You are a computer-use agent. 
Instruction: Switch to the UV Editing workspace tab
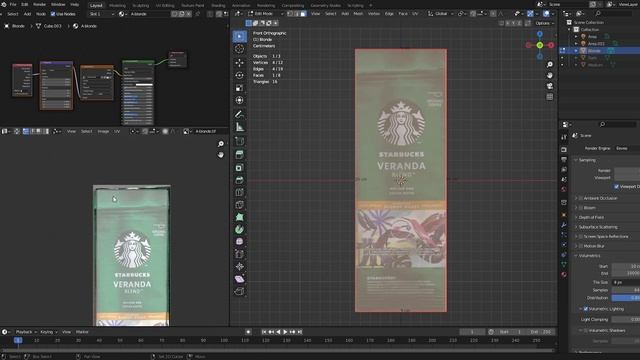point(165,6)
